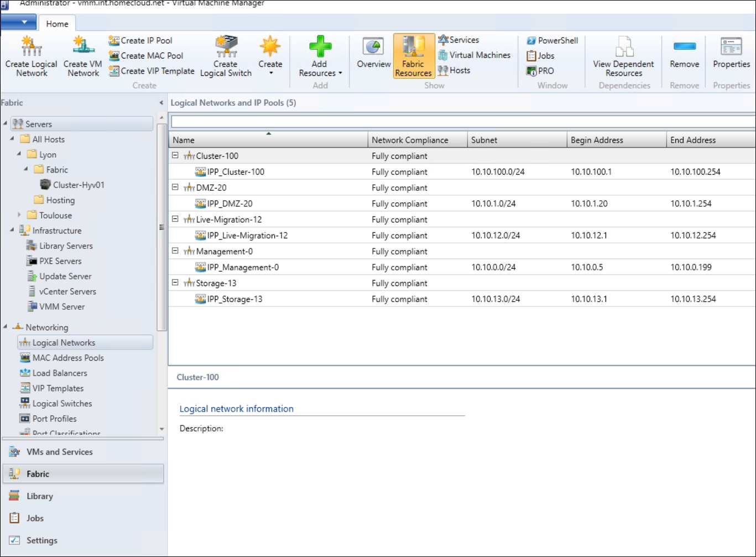Open the Library workspace

coord(40,496)
